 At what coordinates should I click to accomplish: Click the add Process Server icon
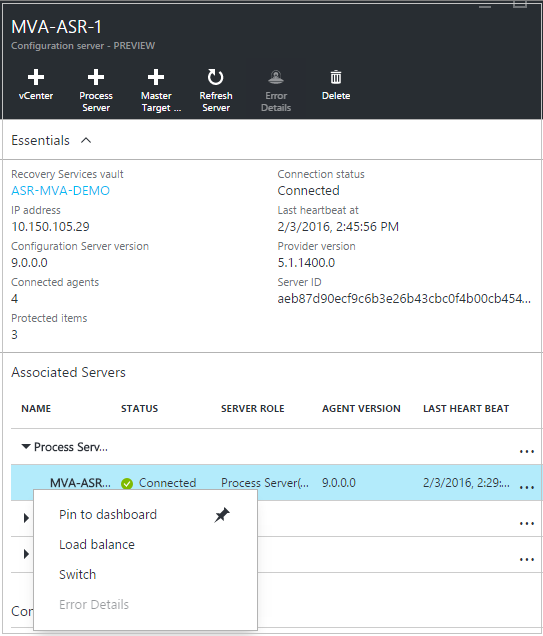(96, 77)
